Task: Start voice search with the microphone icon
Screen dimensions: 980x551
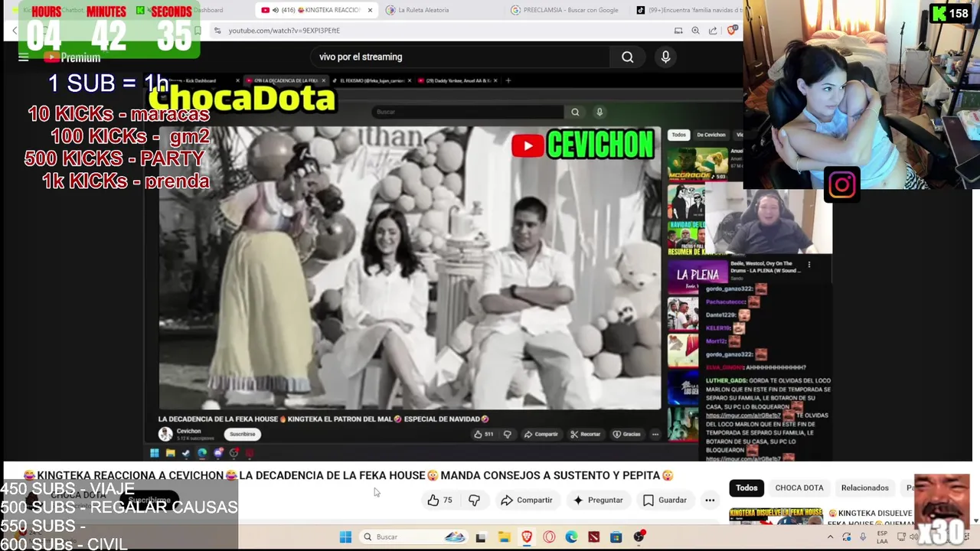Action: coord(665,57)
